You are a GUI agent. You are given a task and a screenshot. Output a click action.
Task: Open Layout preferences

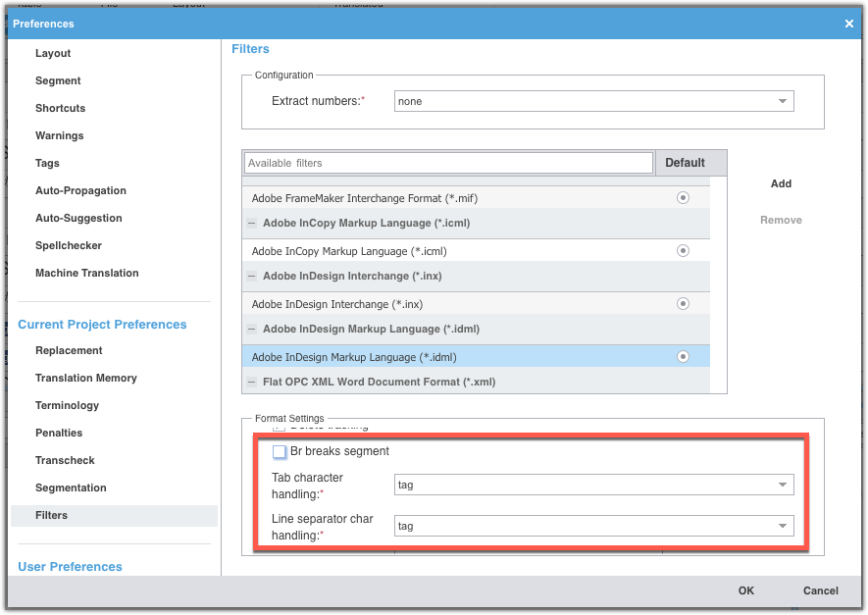click(53, 53)
